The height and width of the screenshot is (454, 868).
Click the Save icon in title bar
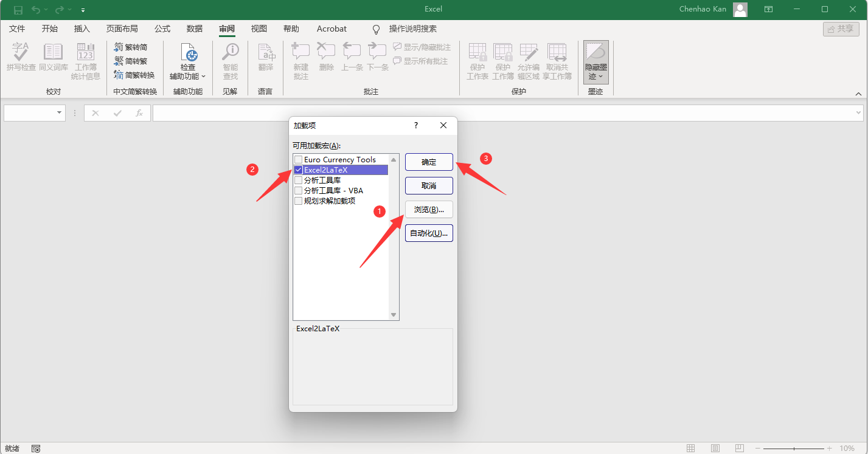[18, 10]
